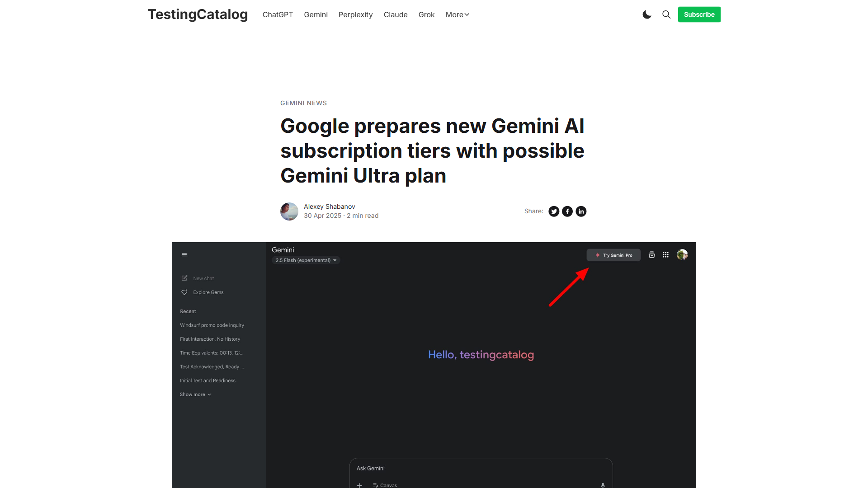Image resolution: width=868 pixels, height=488 pixels.
Task: Click the green Subscribe button
Action: (x=699, y=14)
